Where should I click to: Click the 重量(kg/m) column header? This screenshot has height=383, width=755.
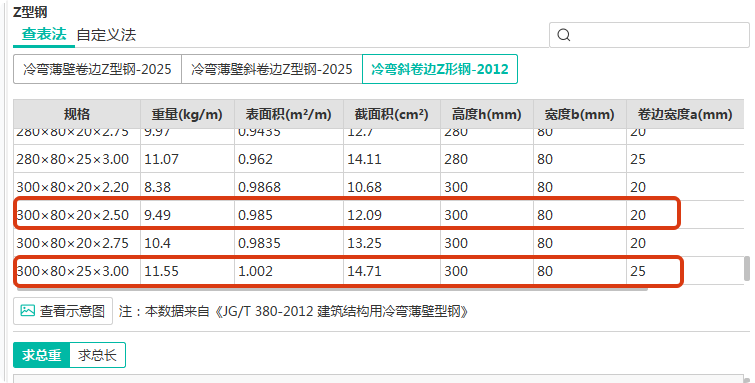187,114
